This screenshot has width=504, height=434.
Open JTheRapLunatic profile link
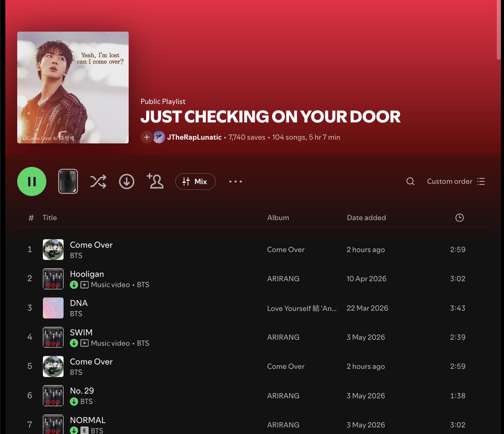194,137
